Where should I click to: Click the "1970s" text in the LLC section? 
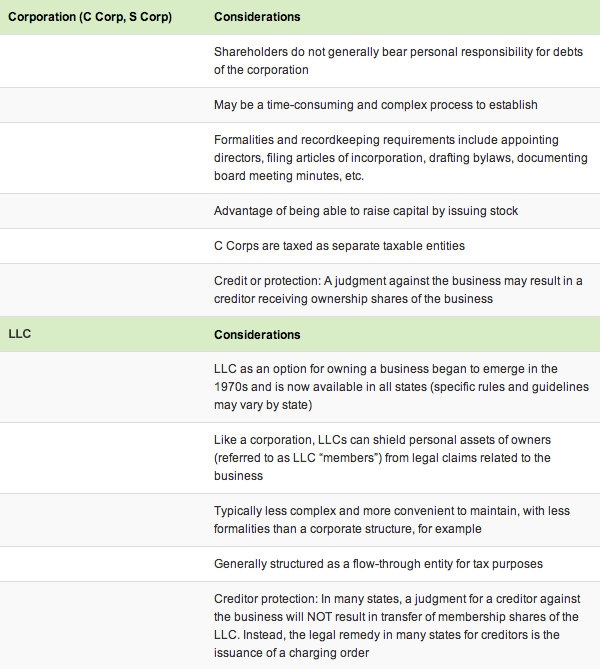click(232, 387)
